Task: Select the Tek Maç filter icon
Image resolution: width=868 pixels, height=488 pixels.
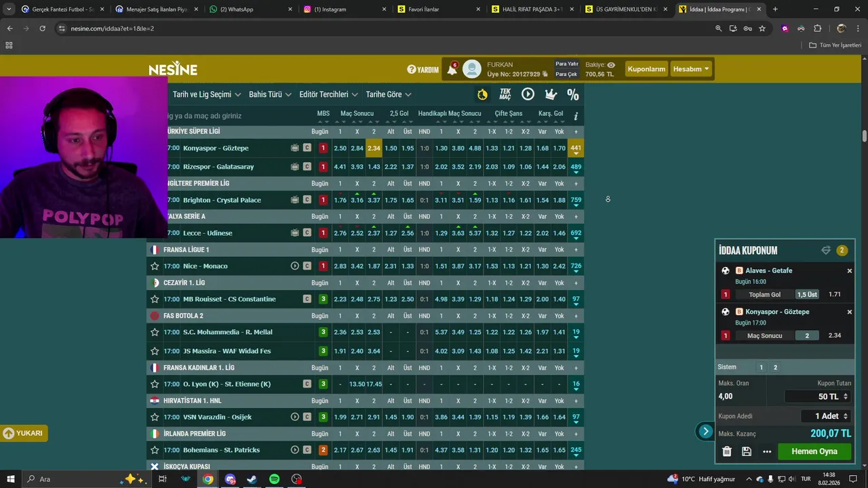Action: (505, 94)
